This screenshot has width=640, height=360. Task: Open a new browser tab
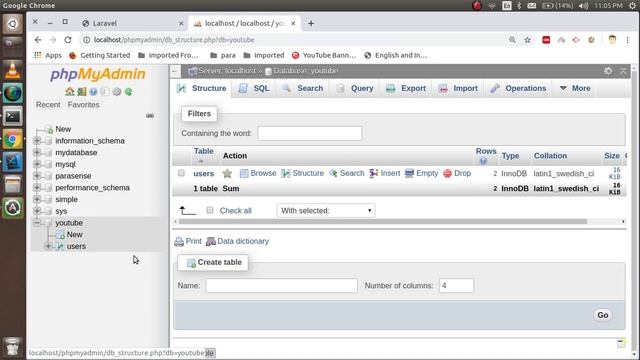pos(311,24)
